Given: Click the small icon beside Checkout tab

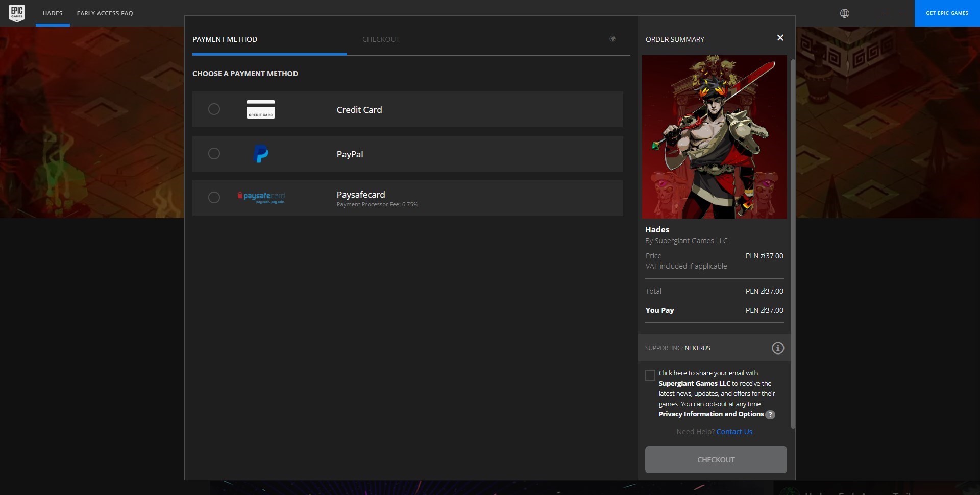Looking at the screenshot, I should [612, 39].
